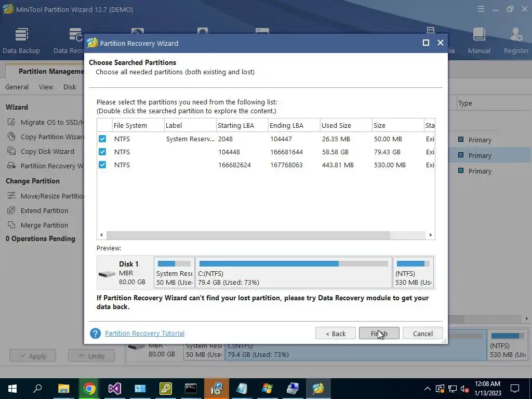Screen dimensions: 532x399
Task: Close the Partition Recovery Wizard dialog
Action: (x=441, y=43)
